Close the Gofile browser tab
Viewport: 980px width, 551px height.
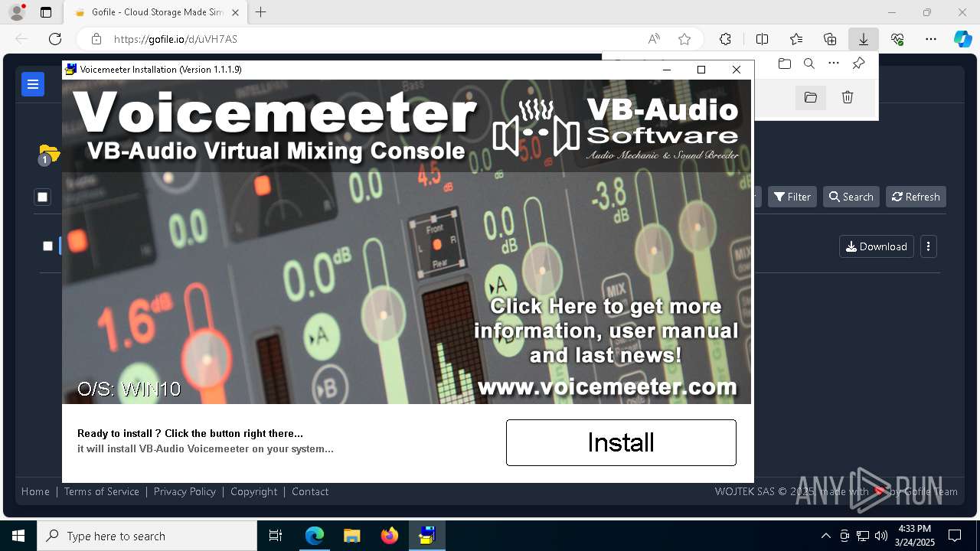click(x=236, y=12)
